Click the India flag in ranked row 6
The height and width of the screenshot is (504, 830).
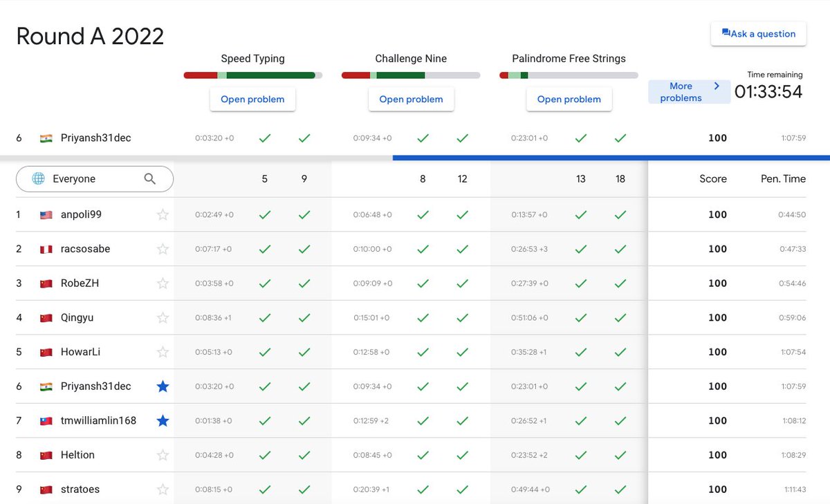46,386
